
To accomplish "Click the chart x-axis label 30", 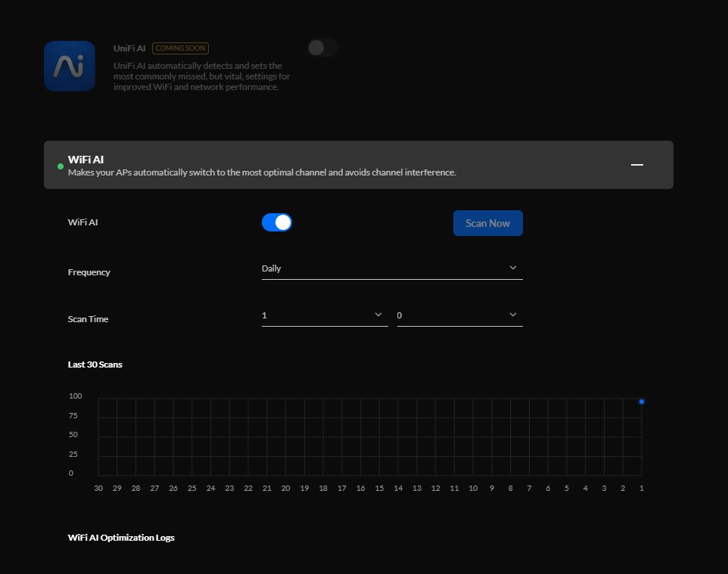I will [x=98, y=488].
